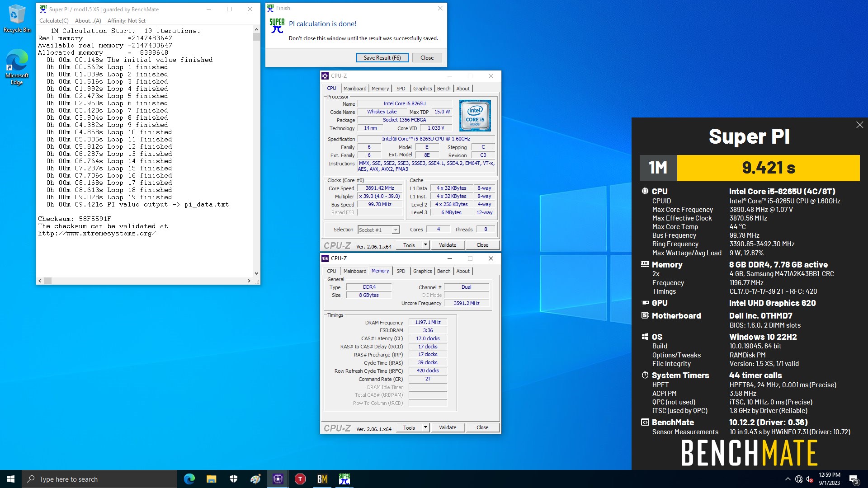
Task: Switch to Mainboard tab in upper CPU-Z
Action: point(355,89)
